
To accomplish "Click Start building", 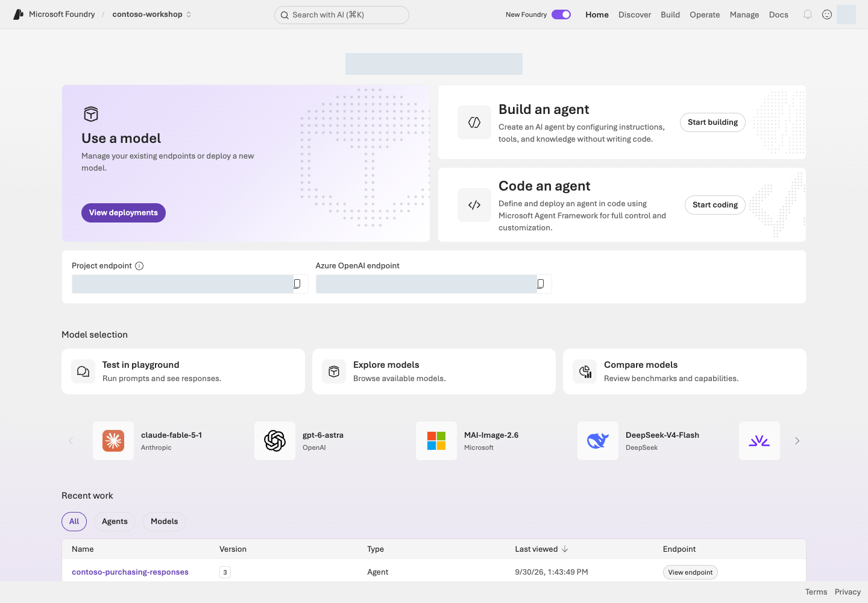I will coord(713,122).
